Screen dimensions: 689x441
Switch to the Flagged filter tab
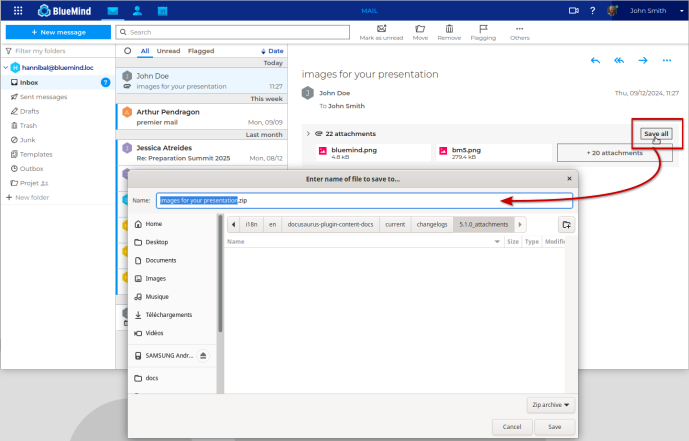click(201, 50)
